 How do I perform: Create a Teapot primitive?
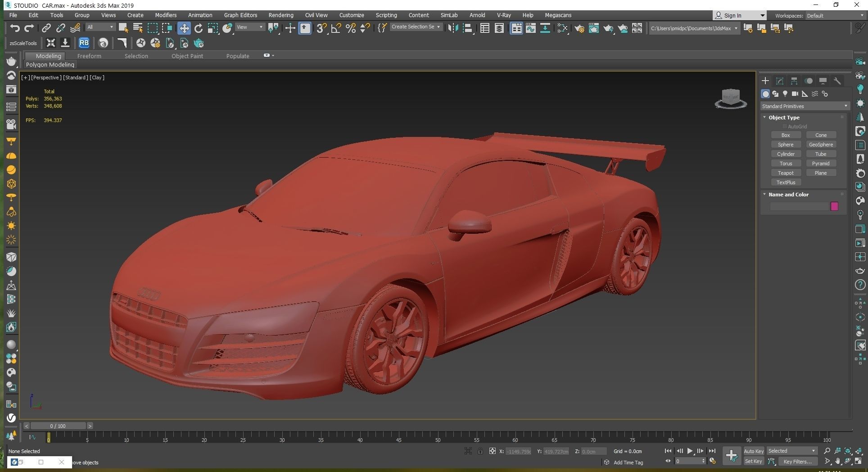click(786, 173)
